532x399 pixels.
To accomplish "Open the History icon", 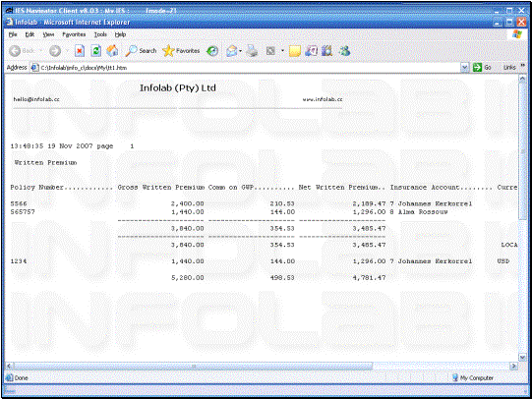I will click(x=212, y=51).
